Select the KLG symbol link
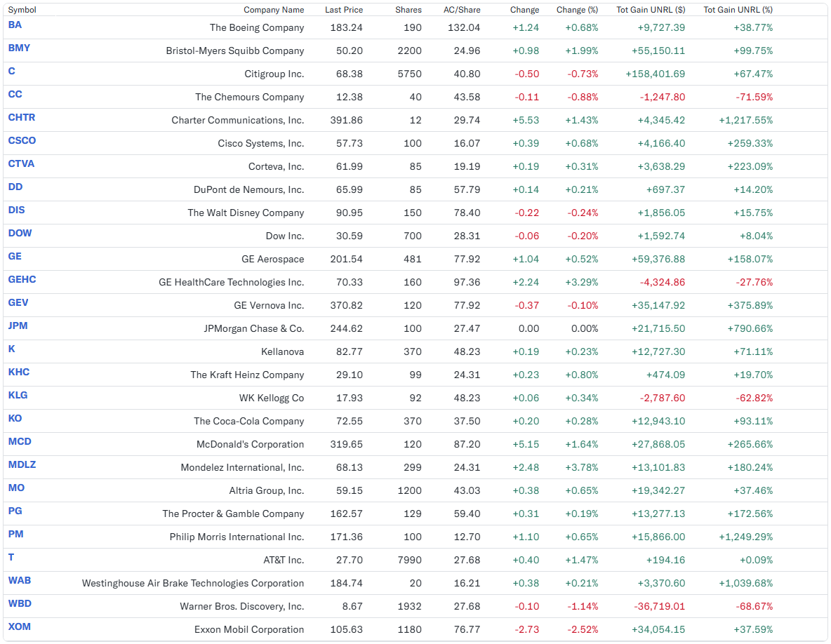The image size is (831, 644). (x=18, y=396)
